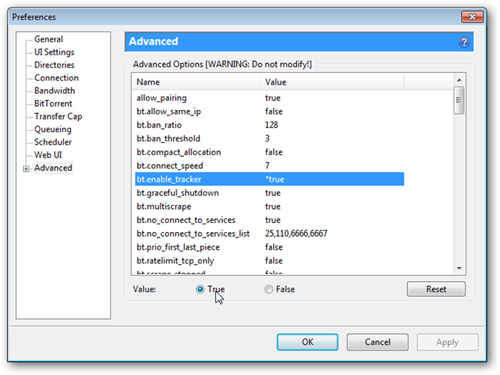Select the False radio button
This screenshot has height=375, width=500.
coord(269,289)
